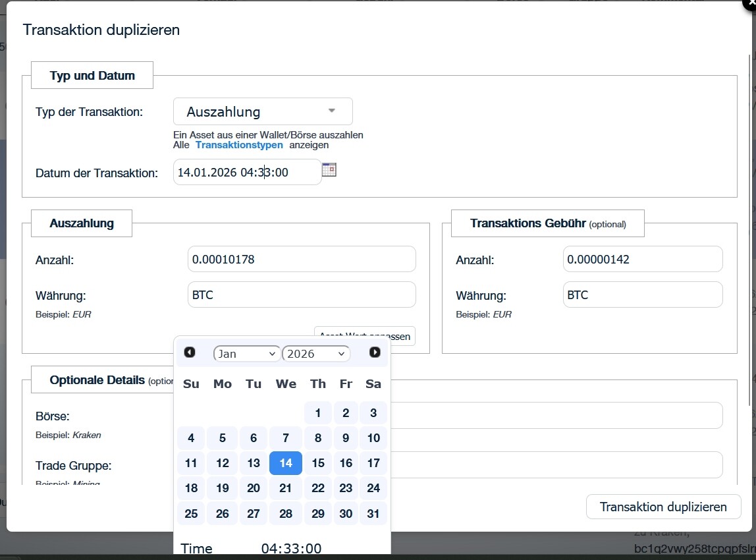Open the Transaktionstypen link
This screenshot has height=560, width=756.
pyautogui.click(x=239, y=145)
